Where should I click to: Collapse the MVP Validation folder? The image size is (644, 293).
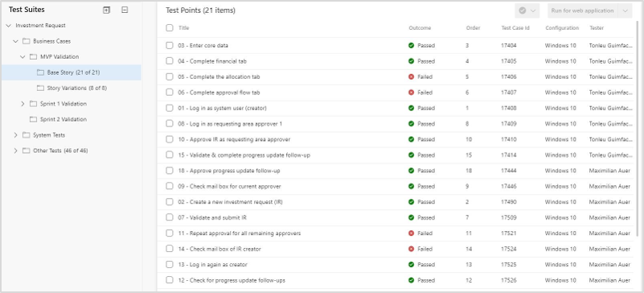point(23,56)
